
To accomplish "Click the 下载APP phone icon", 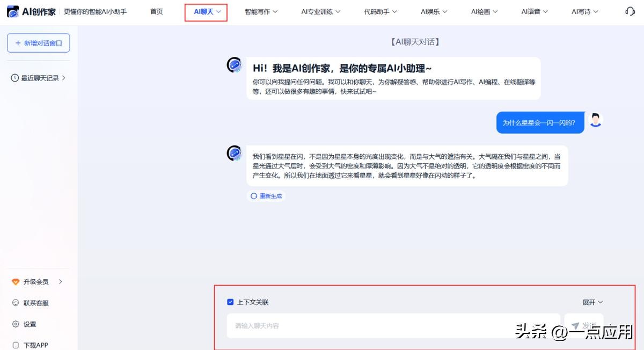I will click(16, 345).
